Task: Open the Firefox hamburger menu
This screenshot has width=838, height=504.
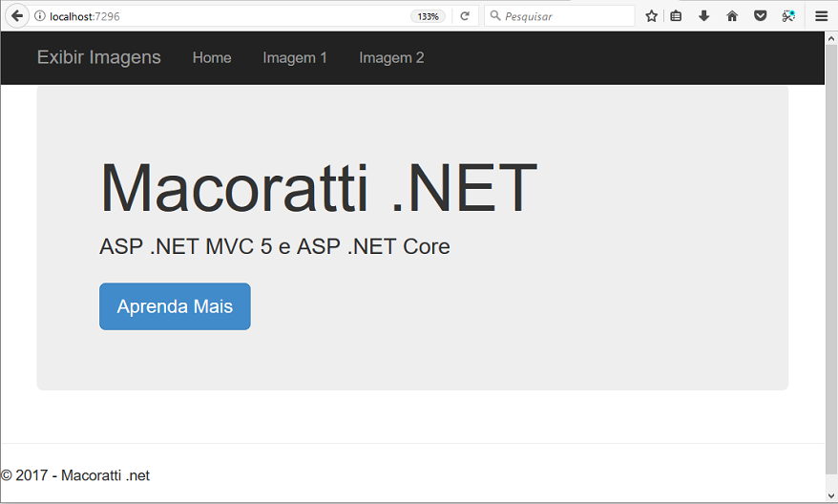Action: [x=822, y=16]
